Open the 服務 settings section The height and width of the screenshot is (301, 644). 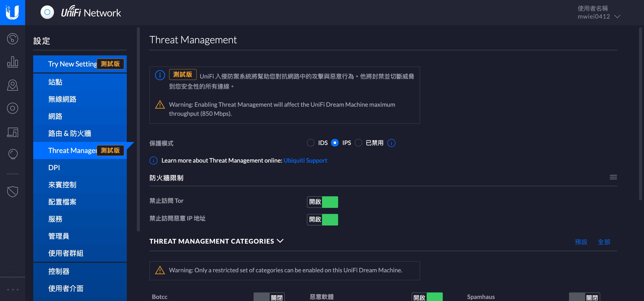[x=80, y=219]
